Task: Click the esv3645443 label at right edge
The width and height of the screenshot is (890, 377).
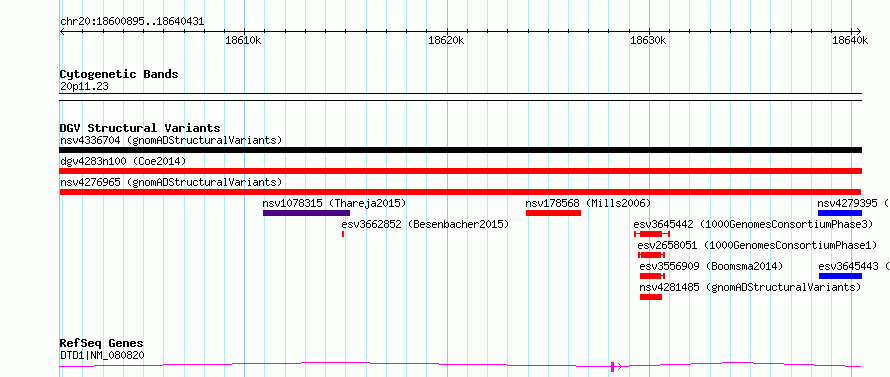Action: point(853,266)
